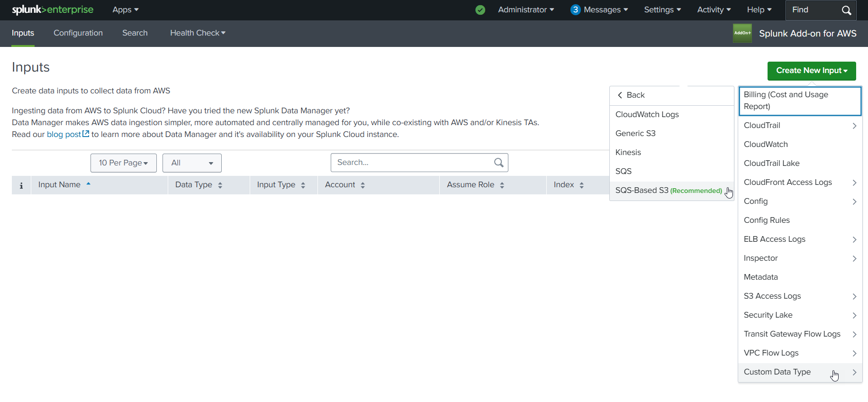868x402 pixels.
Task: Click the Find magnifier icon
Action: click(846, 10)
